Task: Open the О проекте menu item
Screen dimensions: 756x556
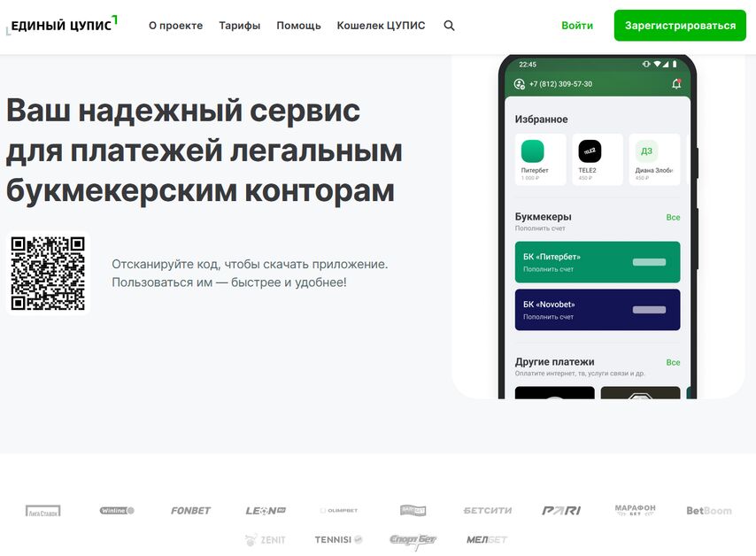Action: (x=175, y=26)
